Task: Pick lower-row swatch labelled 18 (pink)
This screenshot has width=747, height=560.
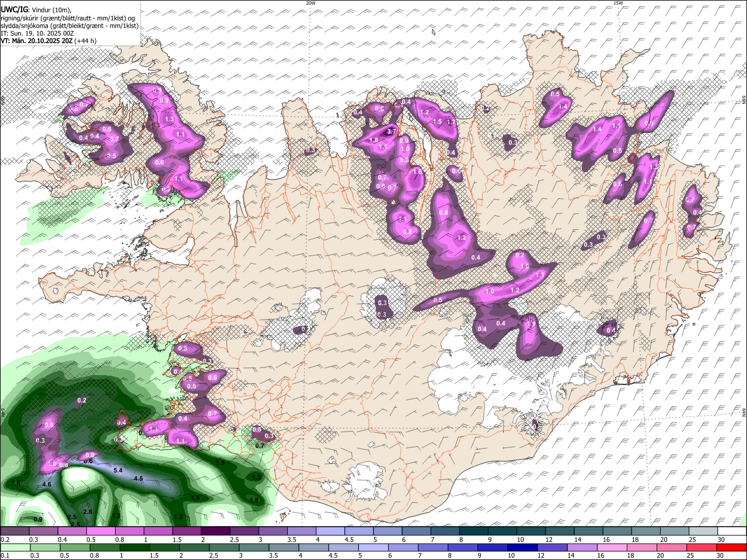Action: click(x=643, y=547)
